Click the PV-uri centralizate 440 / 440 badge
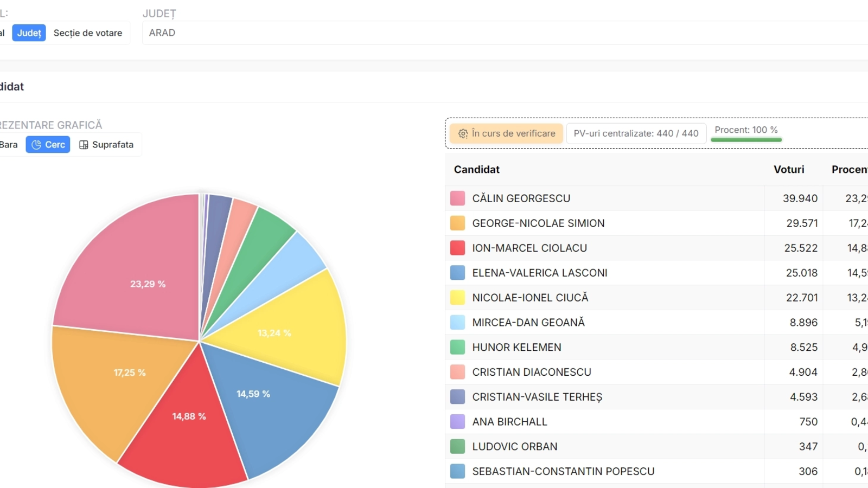This screenshot has height=488, width=868. pyautogui.click(x=636, y=133)
